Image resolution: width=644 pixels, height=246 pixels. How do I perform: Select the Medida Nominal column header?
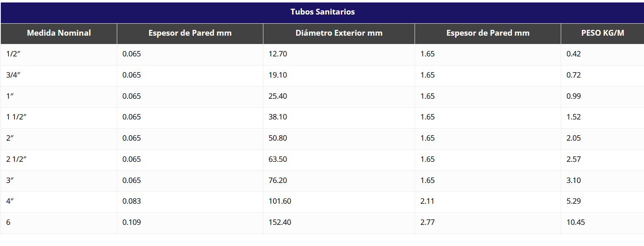(59, 33)
